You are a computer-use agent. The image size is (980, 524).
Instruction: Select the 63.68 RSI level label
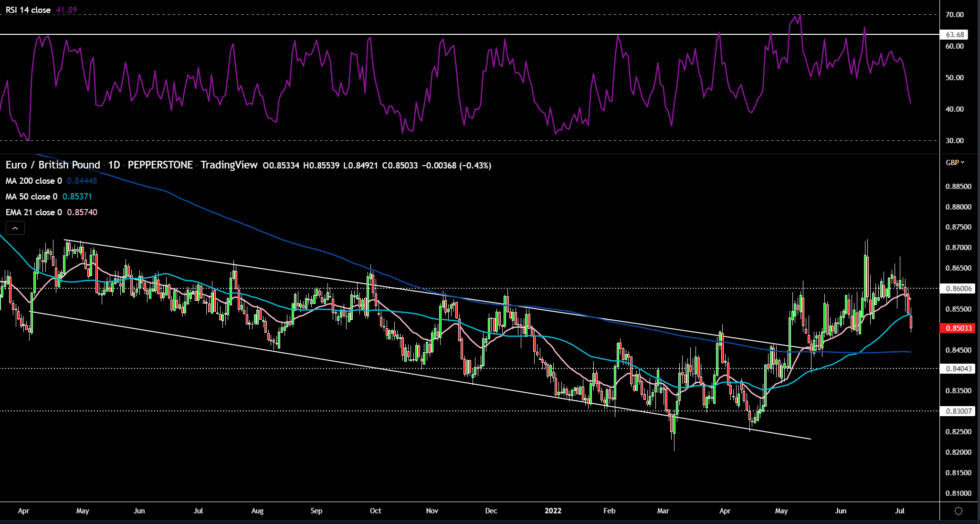click(955, 34)
